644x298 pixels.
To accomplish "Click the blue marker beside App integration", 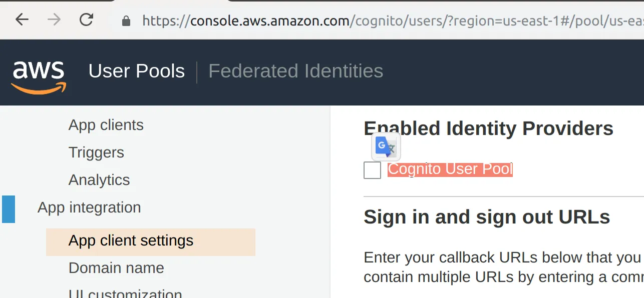I will tap(9, 208).
